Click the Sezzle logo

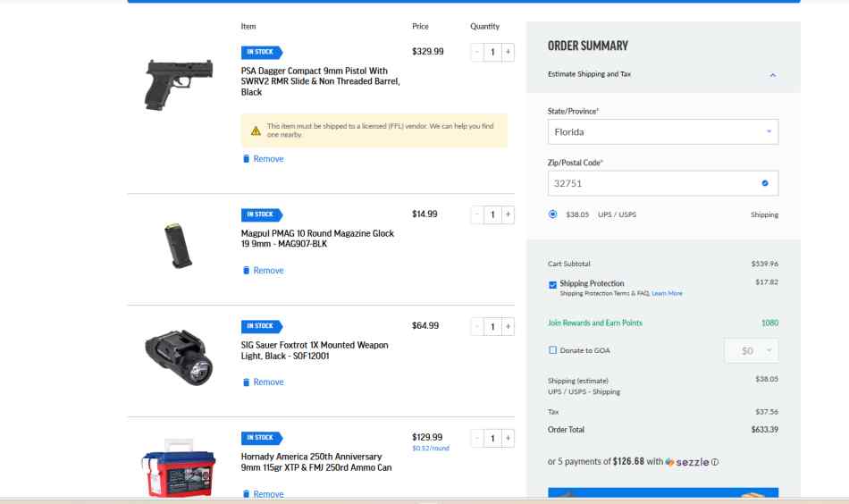[687, 462]
